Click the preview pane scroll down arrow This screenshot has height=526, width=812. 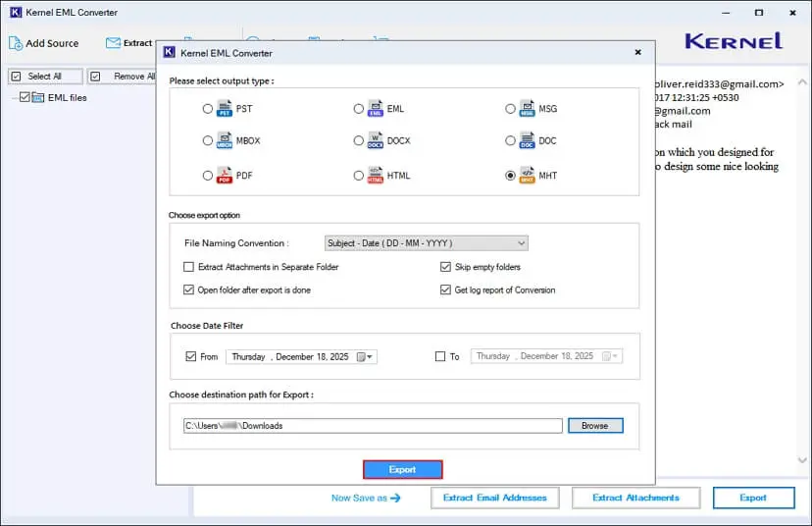pos(802,459)
